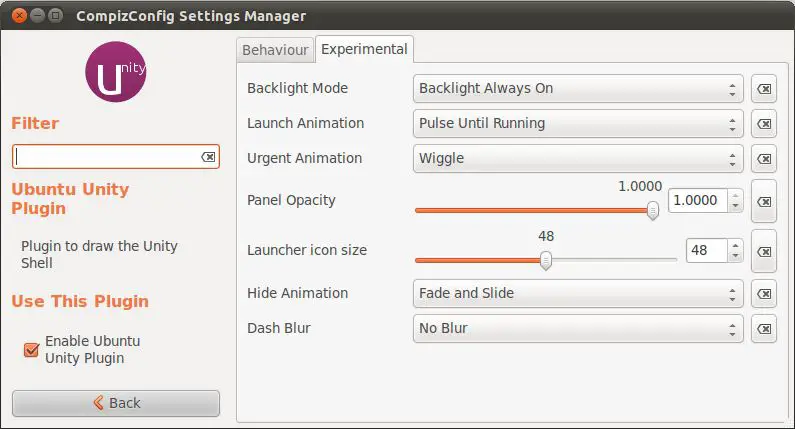Reset Launch Animation to default
The height and width of the screenshot is (429, 795).
pyautogui.click(x=763, y=124)
